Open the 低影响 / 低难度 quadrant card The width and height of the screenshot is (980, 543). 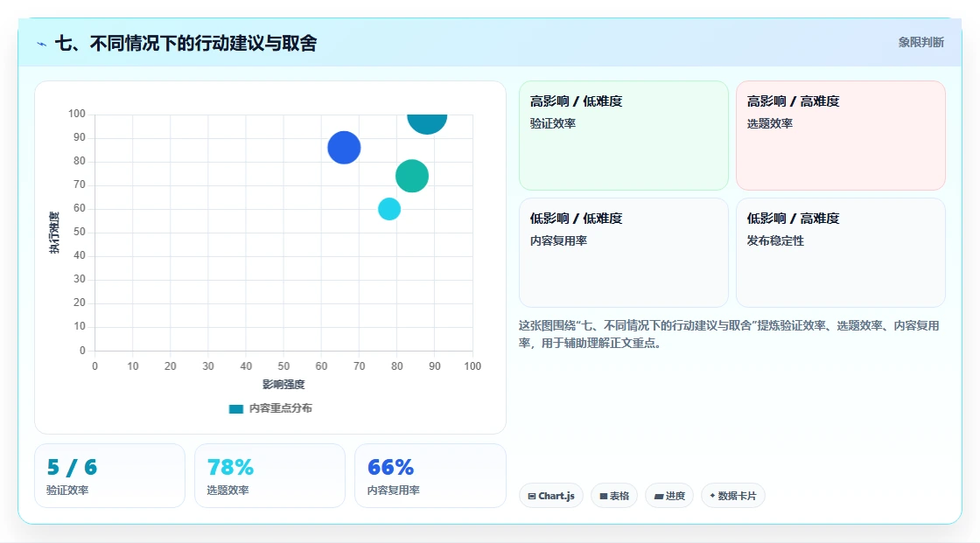pyautogui.click(x=624, y=253)
